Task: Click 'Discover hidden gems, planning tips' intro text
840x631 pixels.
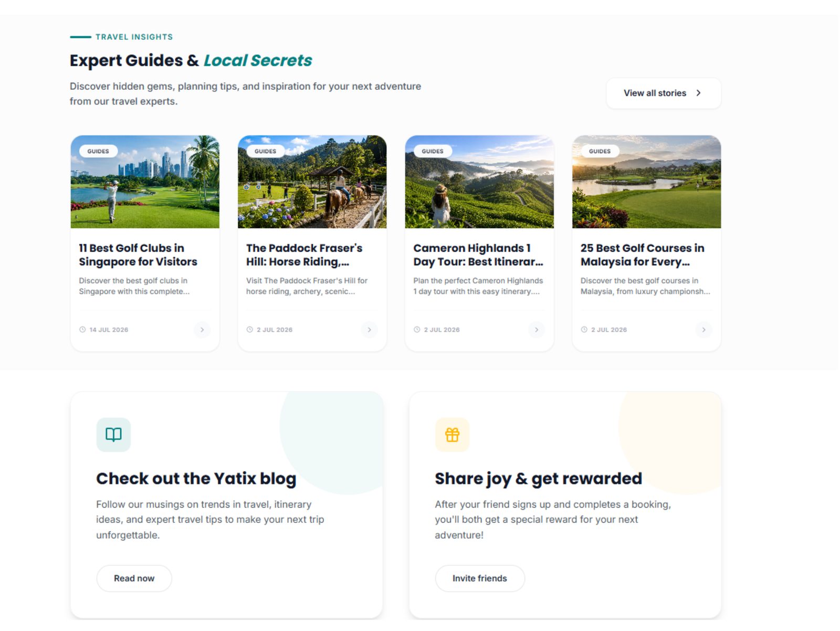Action: tap(245, 94)
